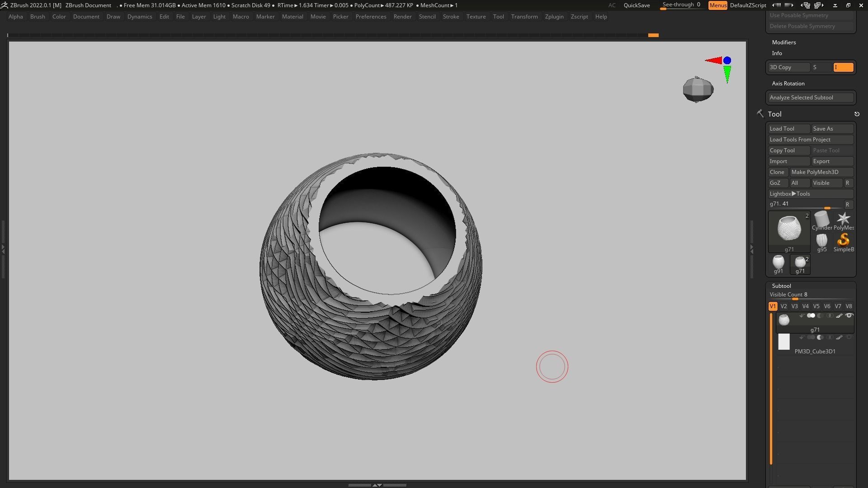Hide the g71 subtool using eye icon
The width and height of the screenshot is (868, 488).
(849, 316)
